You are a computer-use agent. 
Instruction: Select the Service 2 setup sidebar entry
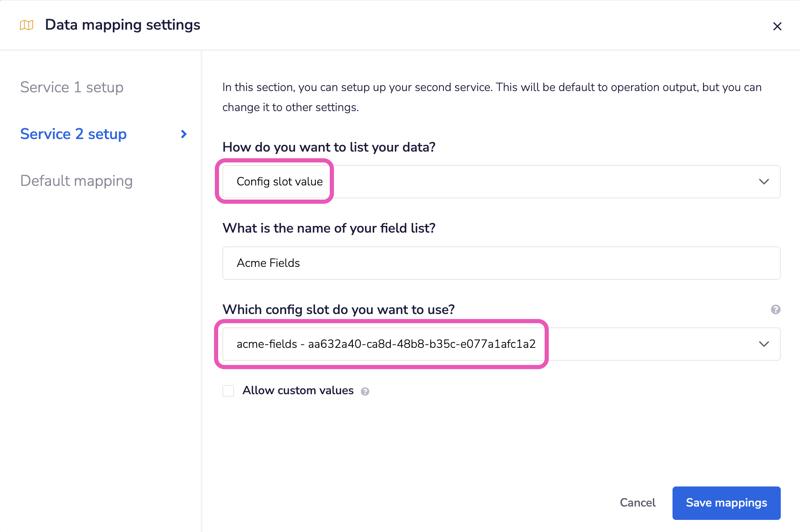click(73, 134)
